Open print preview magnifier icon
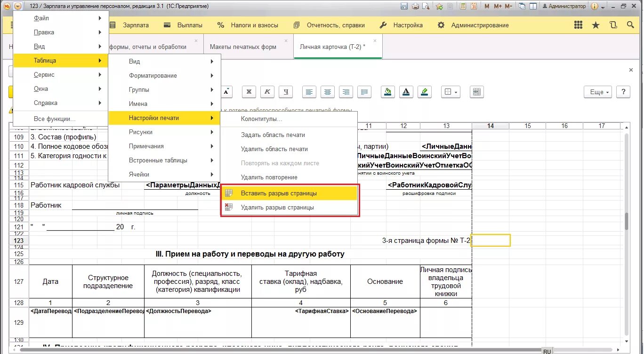The height and width of the screenshot is (354, 644). click(426, 6)
